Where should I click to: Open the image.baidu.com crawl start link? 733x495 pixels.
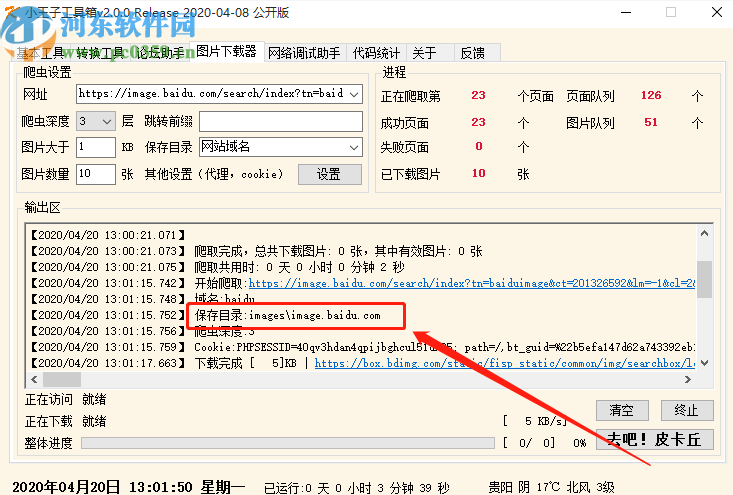[472, 283]
